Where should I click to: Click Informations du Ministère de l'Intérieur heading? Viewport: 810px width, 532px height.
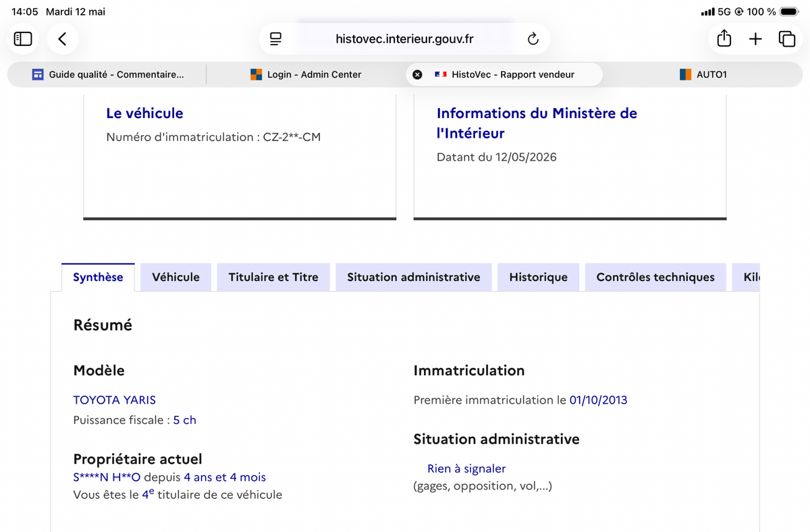point(537,123)
